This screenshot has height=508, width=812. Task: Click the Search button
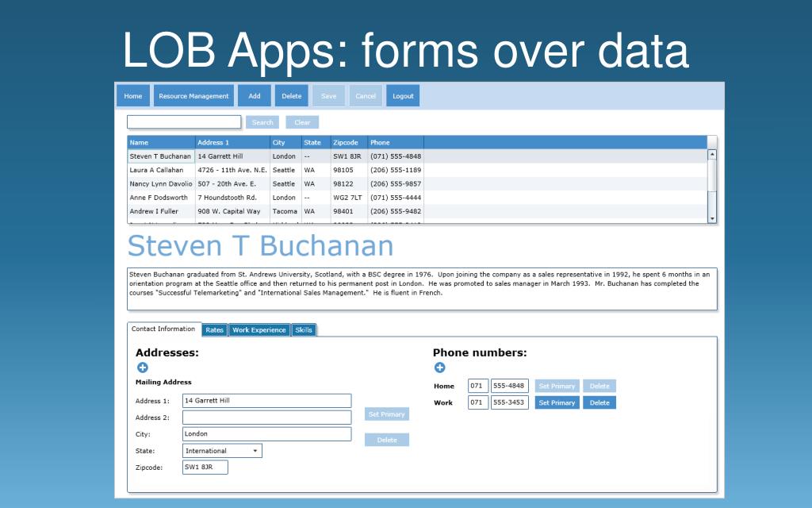pos(262,122)
